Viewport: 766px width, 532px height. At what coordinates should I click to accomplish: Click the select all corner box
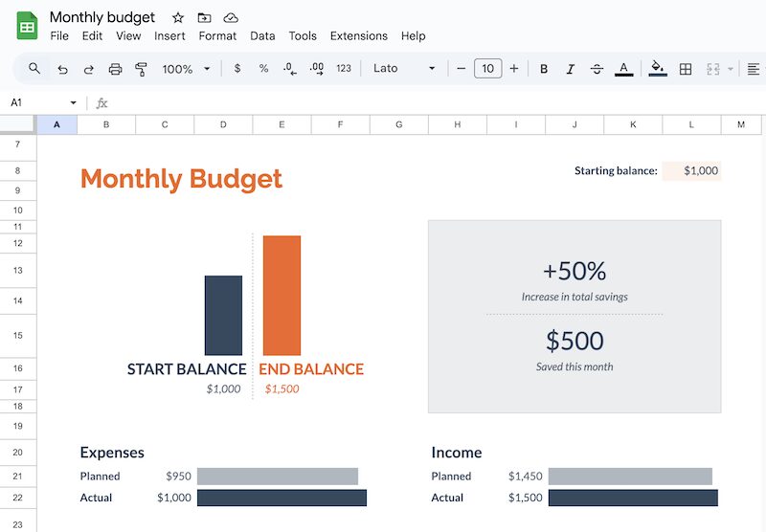(x=18, y=124)
